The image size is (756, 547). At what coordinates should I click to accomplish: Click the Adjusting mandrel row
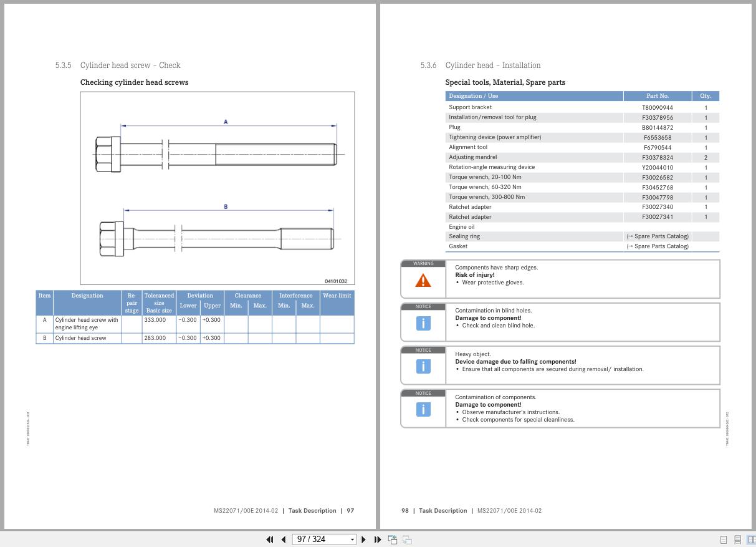coord(582,157)
